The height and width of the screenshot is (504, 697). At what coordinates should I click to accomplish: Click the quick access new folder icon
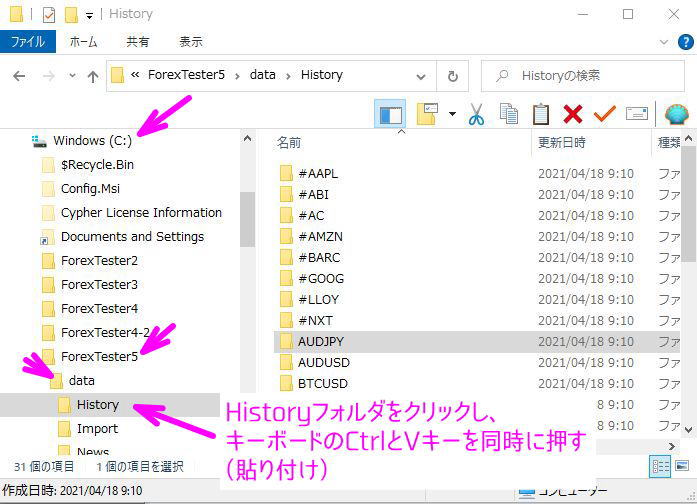71,15
